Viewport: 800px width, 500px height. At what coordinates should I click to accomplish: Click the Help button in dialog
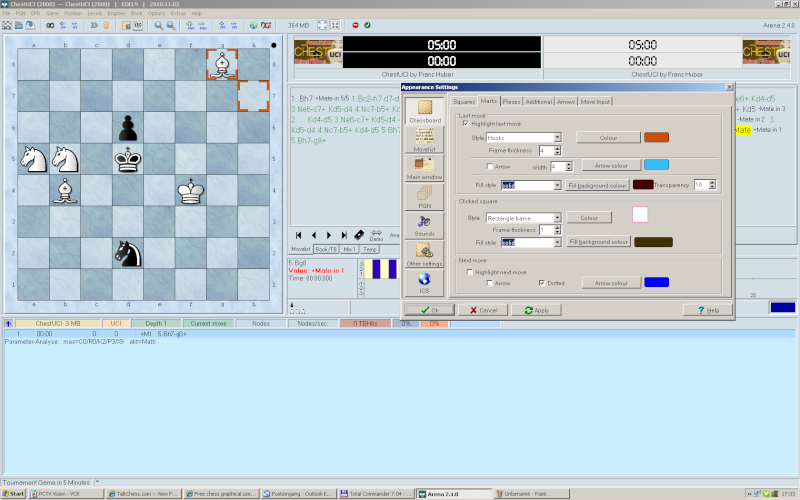click(x=708, y=310)
